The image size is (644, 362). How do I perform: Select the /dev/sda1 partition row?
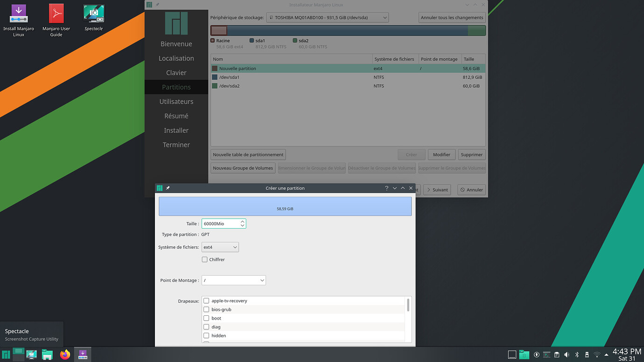tap(348, 77)
